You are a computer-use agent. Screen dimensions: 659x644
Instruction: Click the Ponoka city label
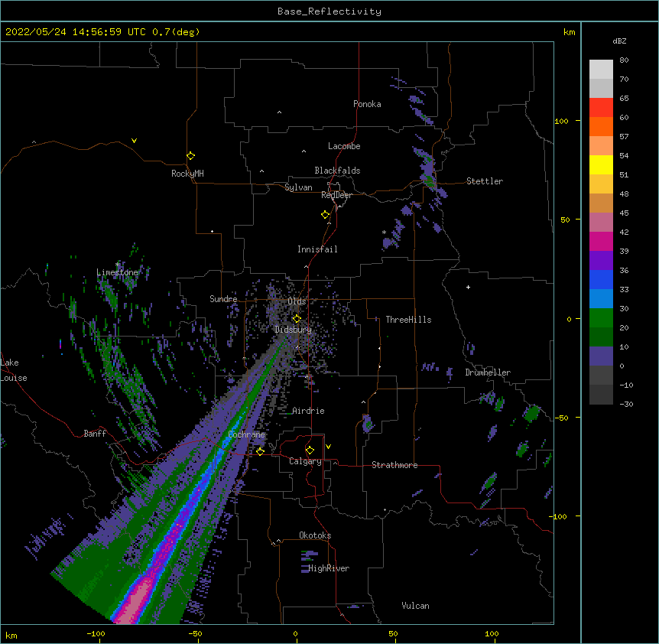pos(367,104)
